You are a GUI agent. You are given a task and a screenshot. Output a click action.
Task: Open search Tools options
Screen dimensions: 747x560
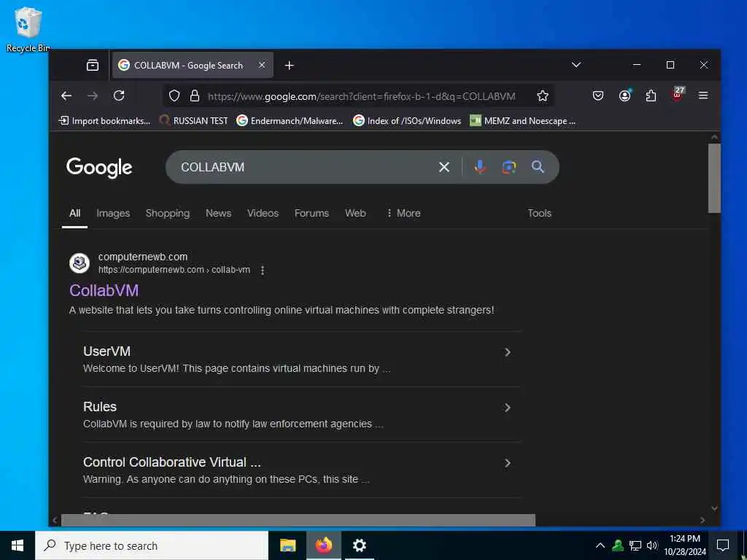(x=539, y=214)
